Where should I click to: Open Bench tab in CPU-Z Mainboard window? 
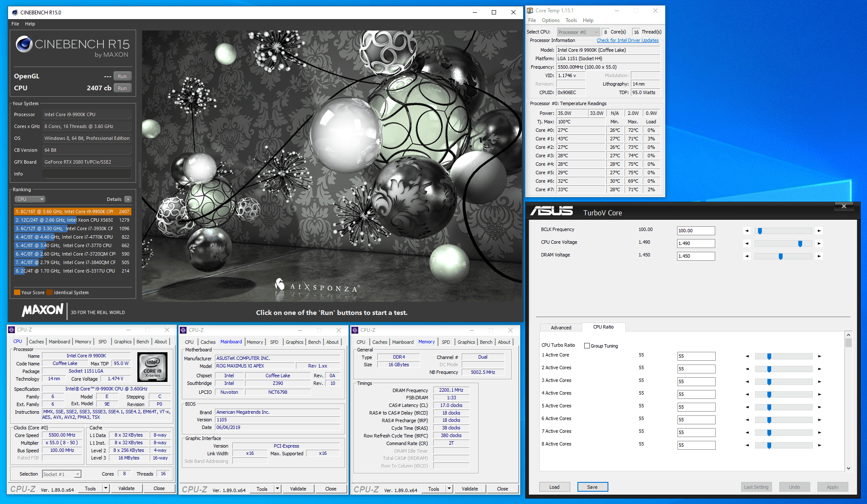point(315,342)
